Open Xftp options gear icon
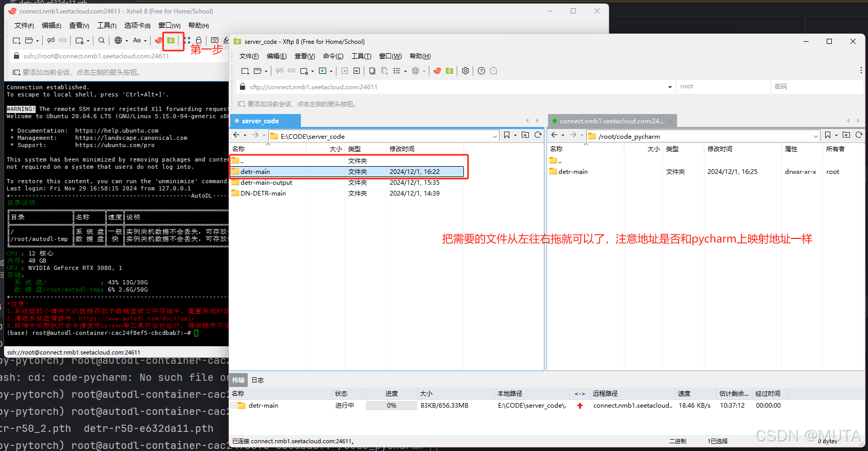The width and height of the screenshot is (868, 451). click(x=465, y=71)
